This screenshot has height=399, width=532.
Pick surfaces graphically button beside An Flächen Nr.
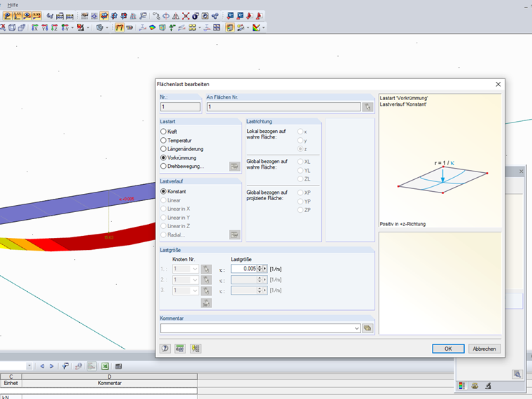pyautogui.click(x=367, y=107)
